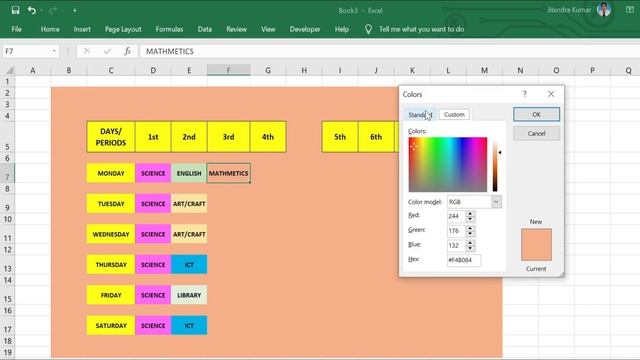
Task: Select the ENGLISH cell
Action: coord(189,173)
